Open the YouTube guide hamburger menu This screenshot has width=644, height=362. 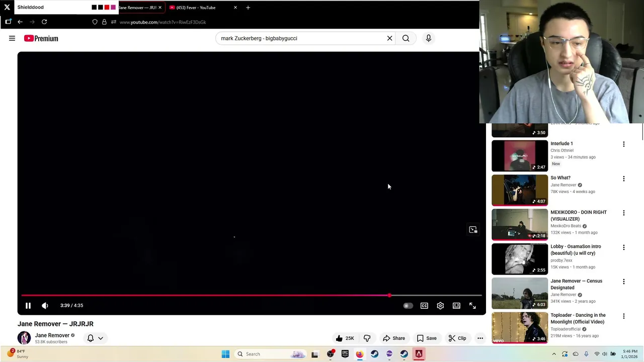click(x=12, y=38)
